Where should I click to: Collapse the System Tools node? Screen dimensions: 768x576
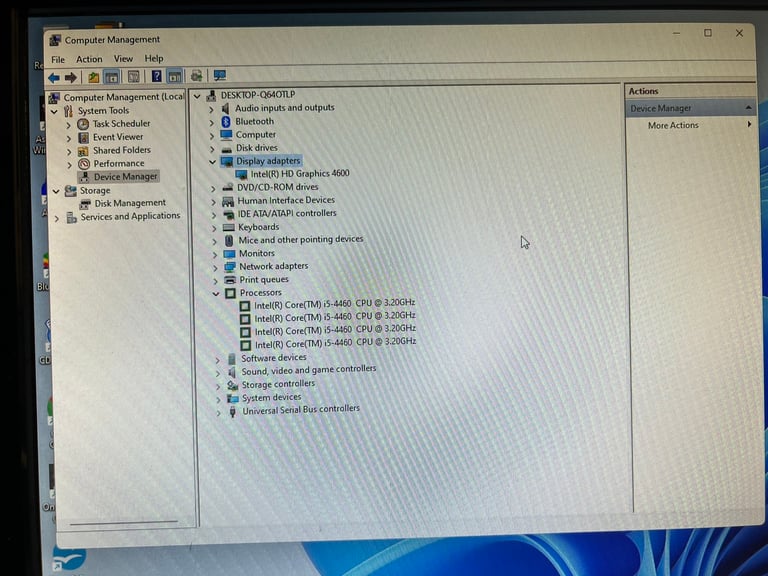pyautogui.click(x=54, y=112)
